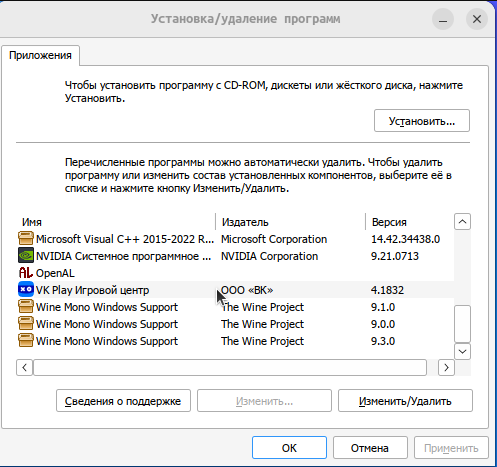Click version 14.42.34438.0

click(405, 239)
